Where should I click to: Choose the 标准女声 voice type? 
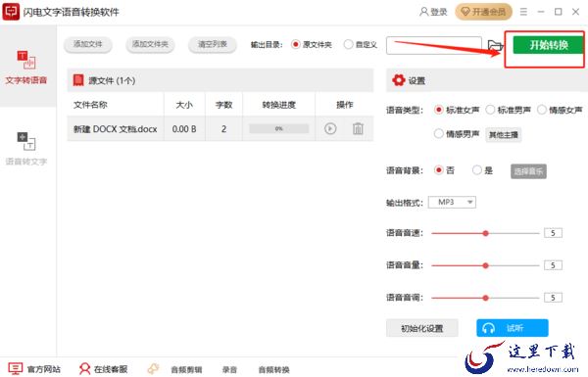[x=438, y=110]
